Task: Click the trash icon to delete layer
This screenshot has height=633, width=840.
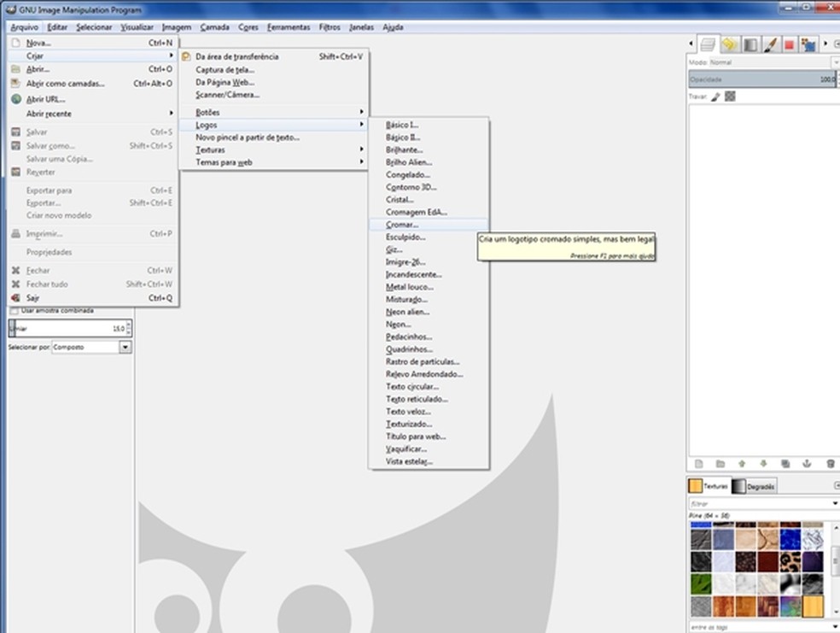Action: pyautogui.click(x=830, y=463)
